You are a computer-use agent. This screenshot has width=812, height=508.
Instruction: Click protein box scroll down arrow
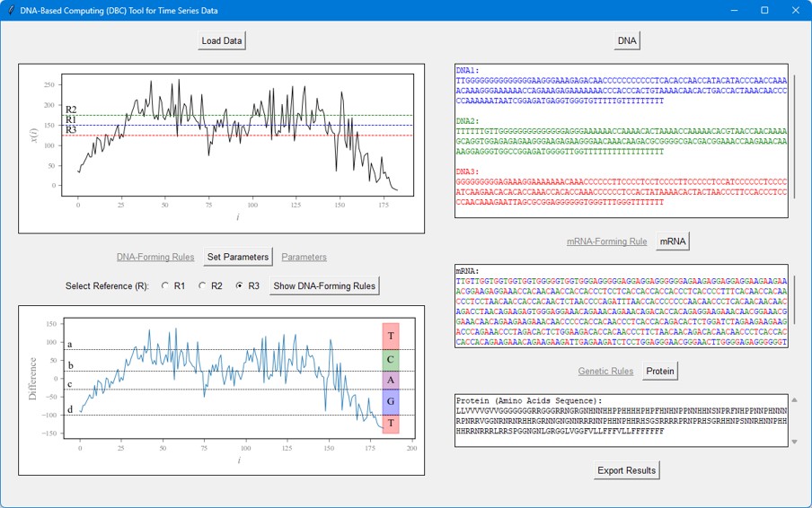794,442
